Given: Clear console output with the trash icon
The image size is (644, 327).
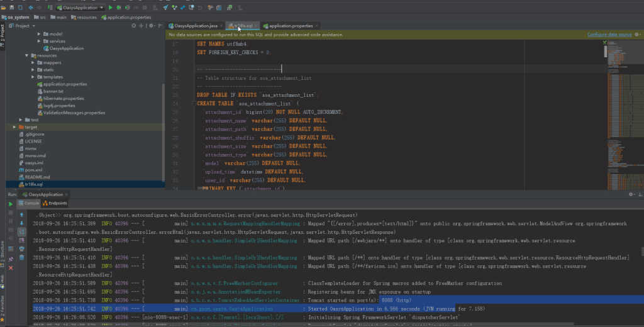Looking at the screenshot, I should tap(22, 258).
